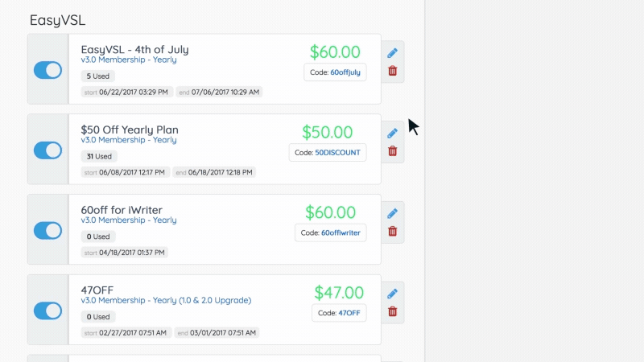Screen dimensions: 644x362
Task: Switch off the 47OFF coupon toggle
Action: 48,311
